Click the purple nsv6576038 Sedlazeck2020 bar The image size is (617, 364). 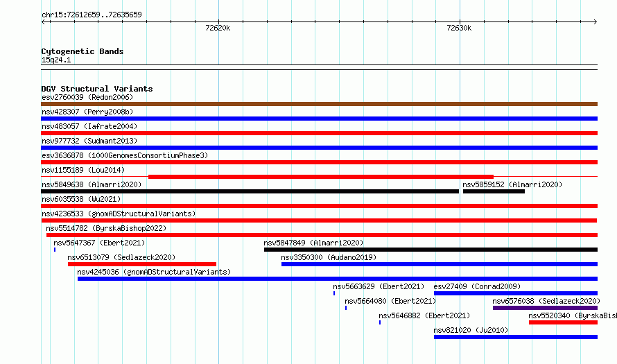(x=545, y=308)
